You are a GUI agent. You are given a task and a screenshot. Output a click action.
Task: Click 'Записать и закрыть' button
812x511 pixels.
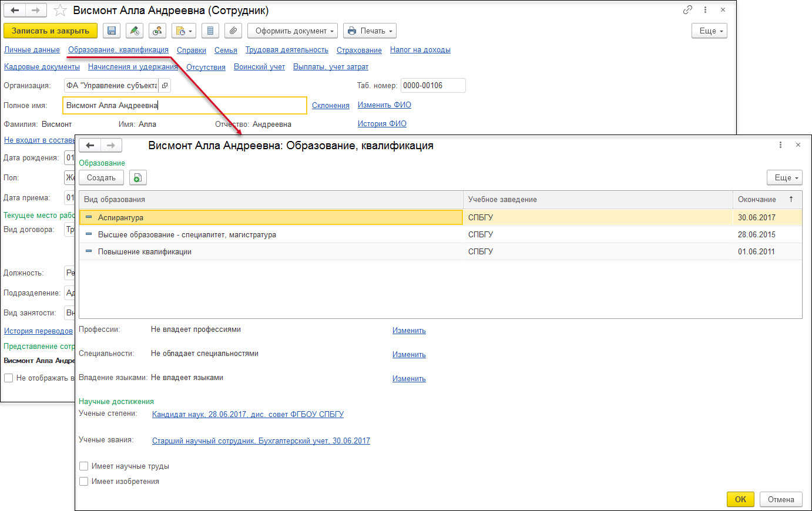pyautogui.click(x=51, y=31)
